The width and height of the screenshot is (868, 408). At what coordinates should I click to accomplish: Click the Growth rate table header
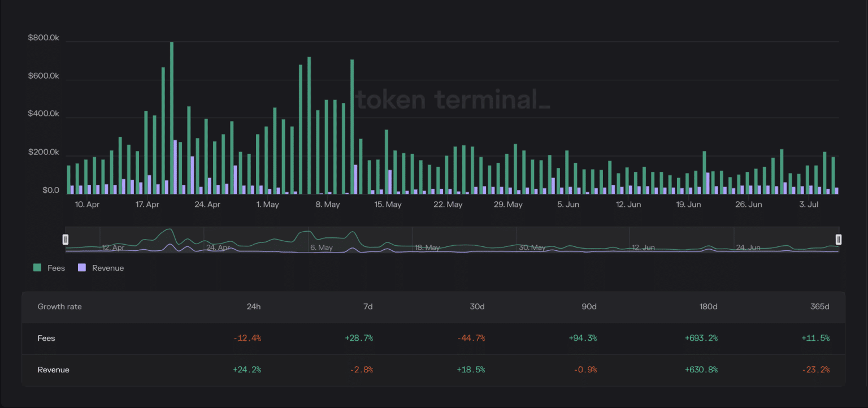tap(60, 307)
